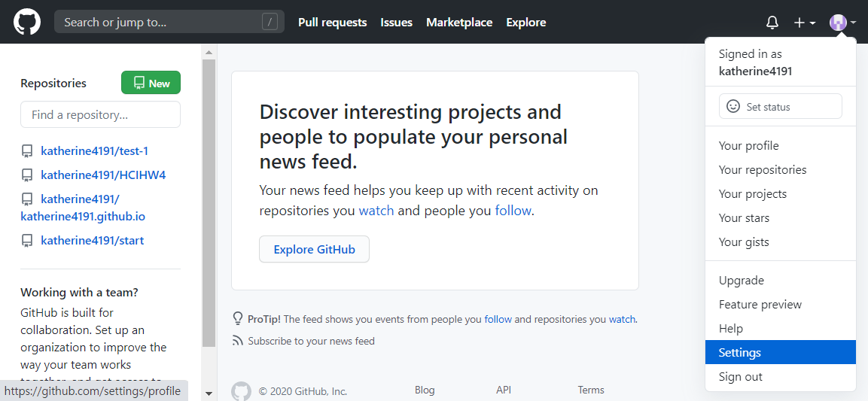Click the sidebar scrollbar up arrow
The height and width of the screenshot is (401, 868).
209,53
